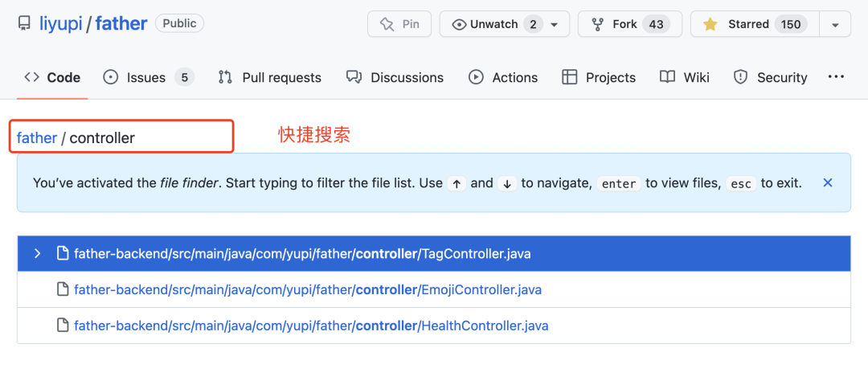
Task: Expand the star lists dropdown arrow
Action: pos(836,24)
